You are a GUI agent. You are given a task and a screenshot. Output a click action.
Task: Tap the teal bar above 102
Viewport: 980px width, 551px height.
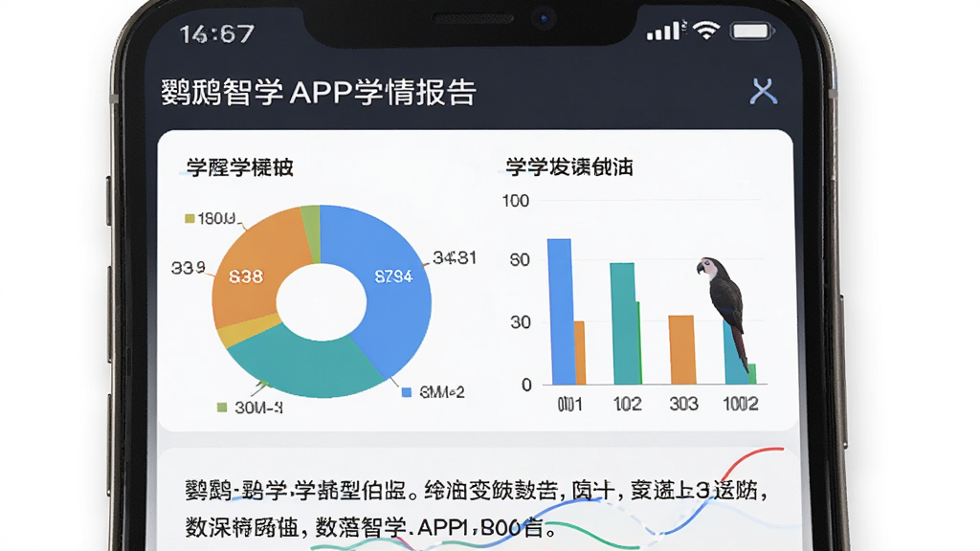[623, 323]
